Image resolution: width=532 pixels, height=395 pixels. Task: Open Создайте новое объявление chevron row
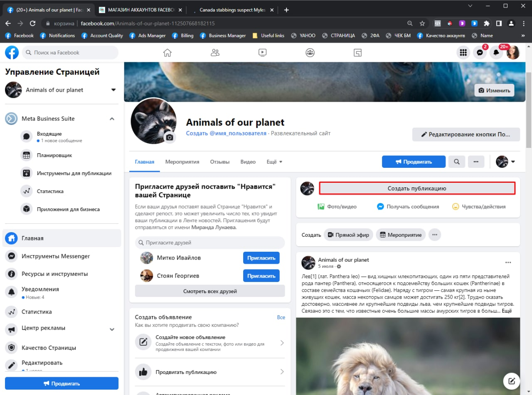pos(210,343)
